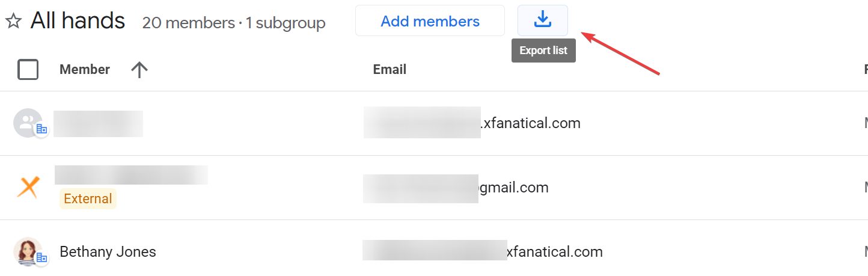The width and height of the screenshot is (868, 276).
Task: Click the Member column header
Action: click(x=85, y=70)
